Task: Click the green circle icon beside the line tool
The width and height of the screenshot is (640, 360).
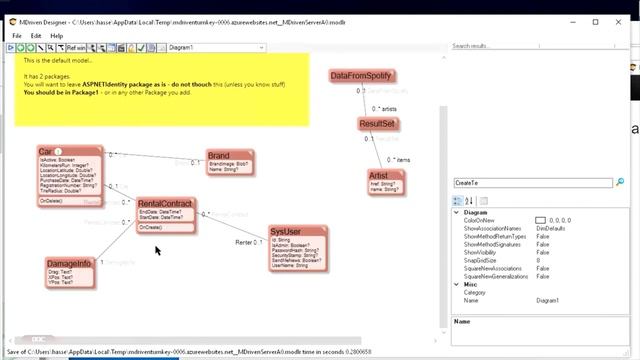Action: [x=30, y=48]
